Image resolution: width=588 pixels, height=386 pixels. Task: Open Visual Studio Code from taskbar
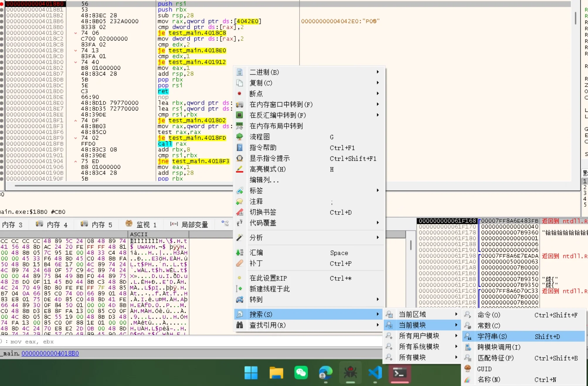point(375,373)
